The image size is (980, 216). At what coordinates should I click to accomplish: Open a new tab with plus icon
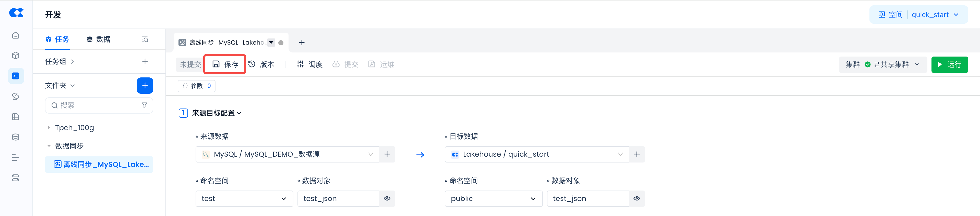[x=301, y=43]
